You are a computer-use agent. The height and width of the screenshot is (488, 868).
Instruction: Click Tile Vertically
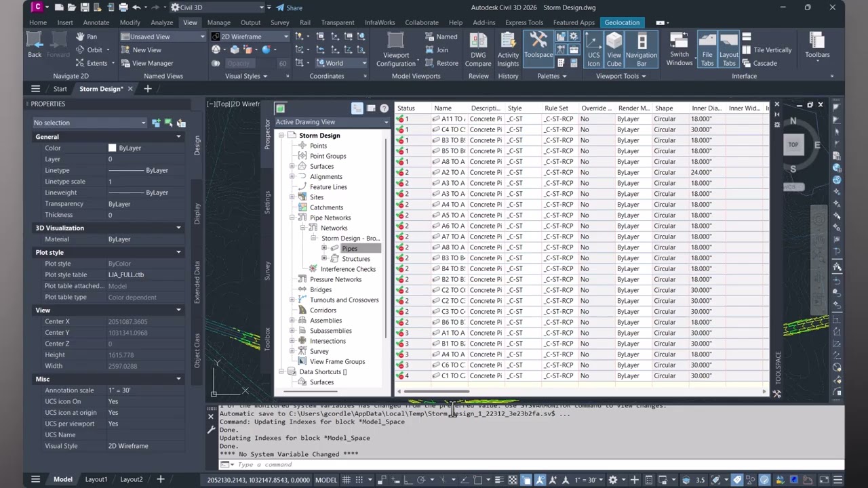pyautogui.click(x=766, y=49)
